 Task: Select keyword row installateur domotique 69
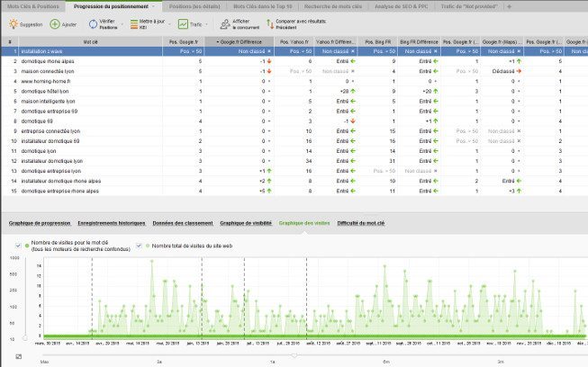click(x=294, y=141)
